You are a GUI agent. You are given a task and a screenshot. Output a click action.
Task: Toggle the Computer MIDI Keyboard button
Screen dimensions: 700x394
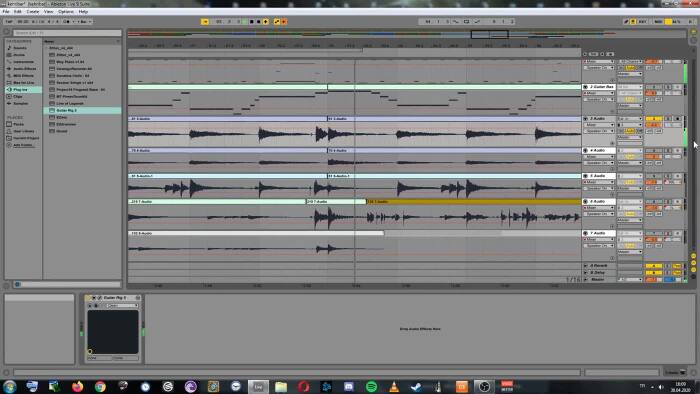tap(633, 21)
